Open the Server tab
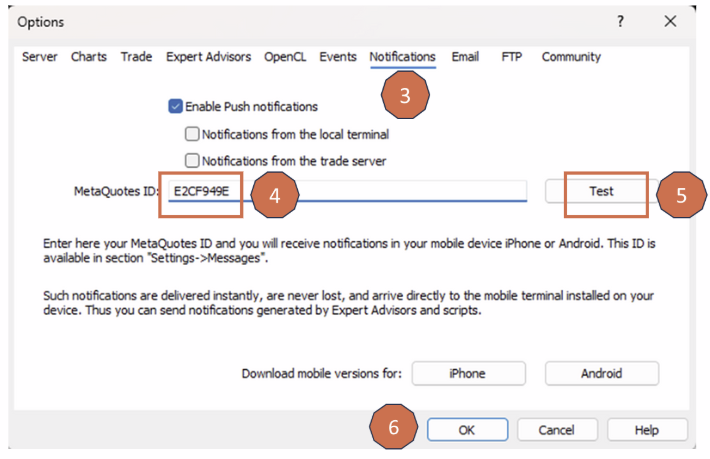Screen dimensions: 710x459 [x=40, y=57]
